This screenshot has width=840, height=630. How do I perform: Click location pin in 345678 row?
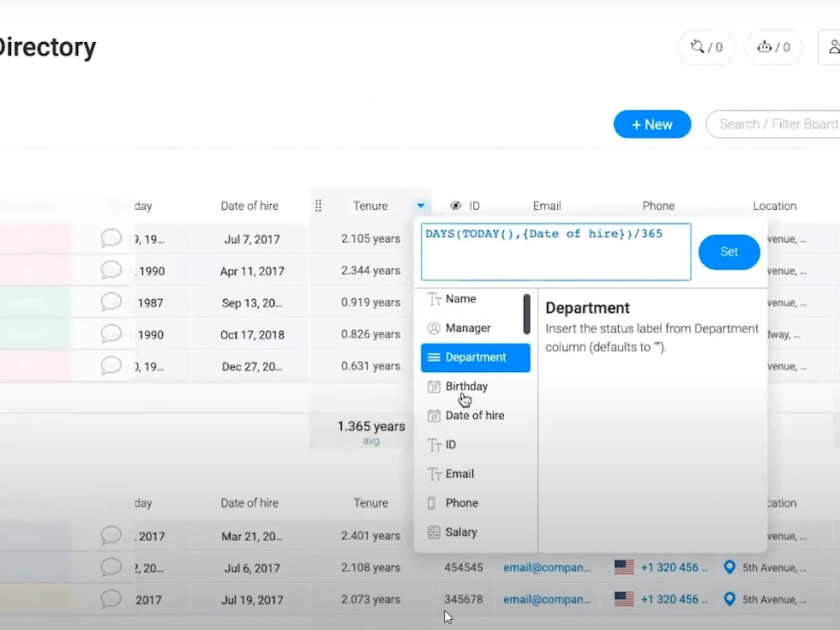(729, 599)
